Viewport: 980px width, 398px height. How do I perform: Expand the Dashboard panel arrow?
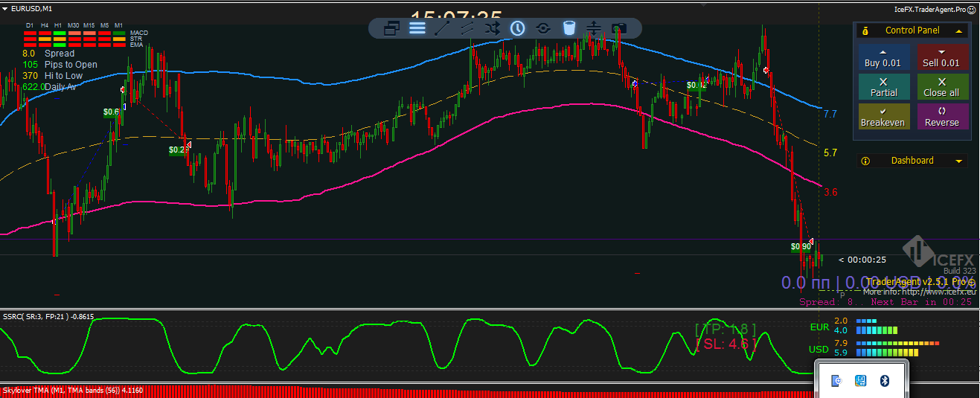coord(959,161)
